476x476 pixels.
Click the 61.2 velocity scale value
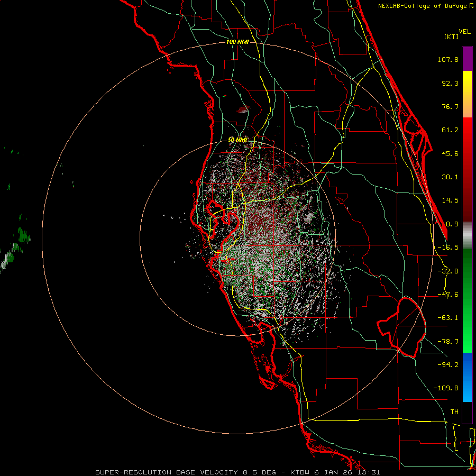click(x=450, y=130)
